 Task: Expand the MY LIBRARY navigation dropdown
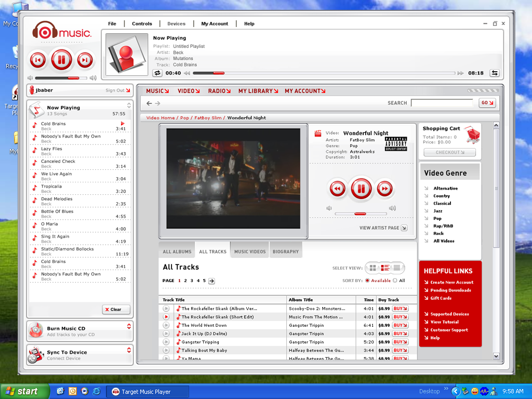pos(258,91)
